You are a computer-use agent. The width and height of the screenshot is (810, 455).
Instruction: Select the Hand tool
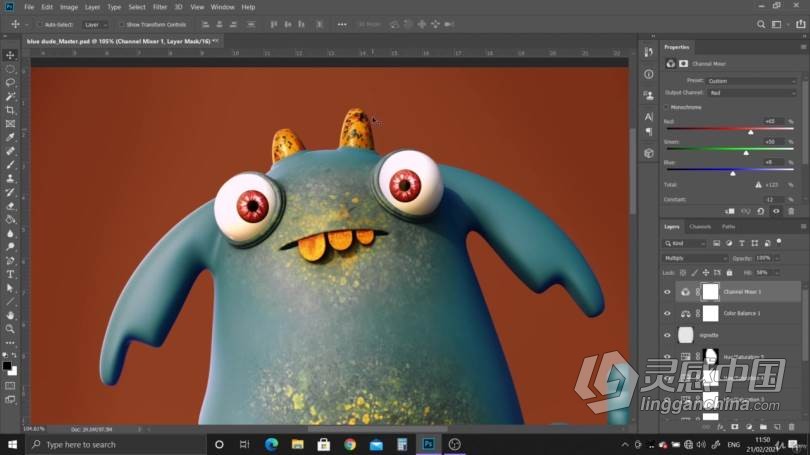click(10, 315)
